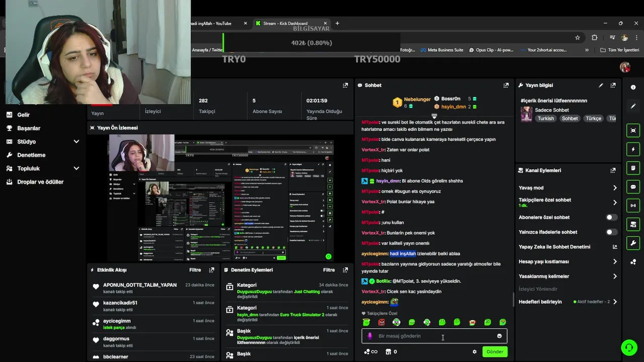Send message with Gönder button
This screenshot has height=362, width=644.
495,352
